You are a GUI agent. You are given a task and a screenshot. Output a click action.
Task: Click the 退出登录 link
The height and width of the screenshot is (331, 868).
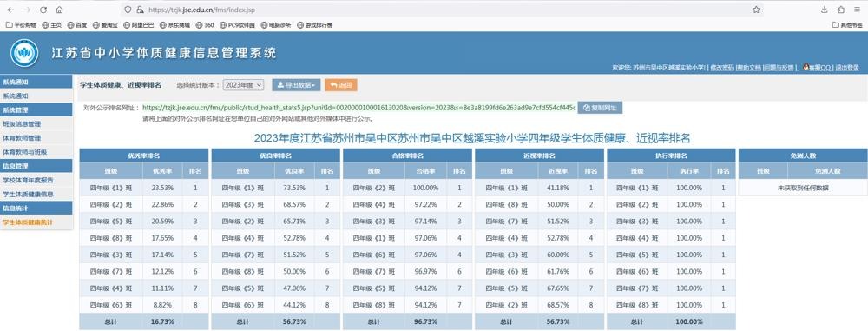847,68
